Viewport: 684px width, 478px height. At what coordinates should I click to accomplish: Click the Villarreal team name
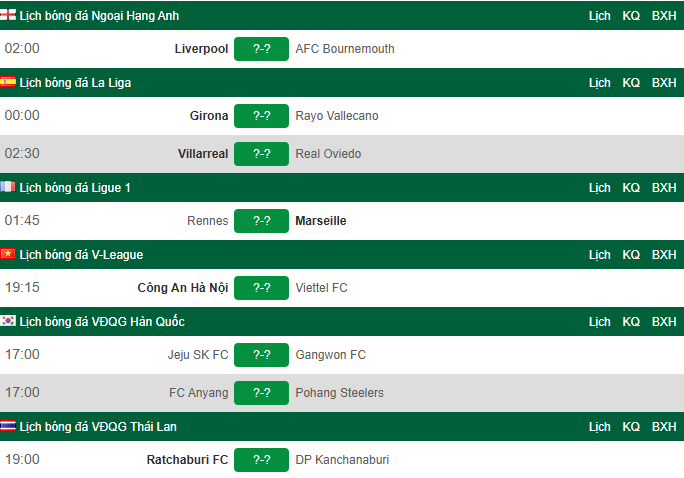pos(203,154)
